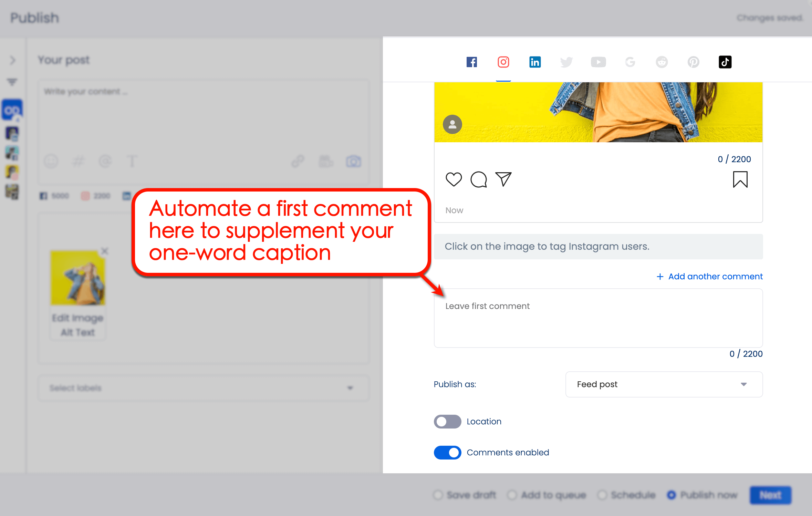Viewport: 812px width, 516px height.
Task: Click Add another comment link
Action: 710,276
